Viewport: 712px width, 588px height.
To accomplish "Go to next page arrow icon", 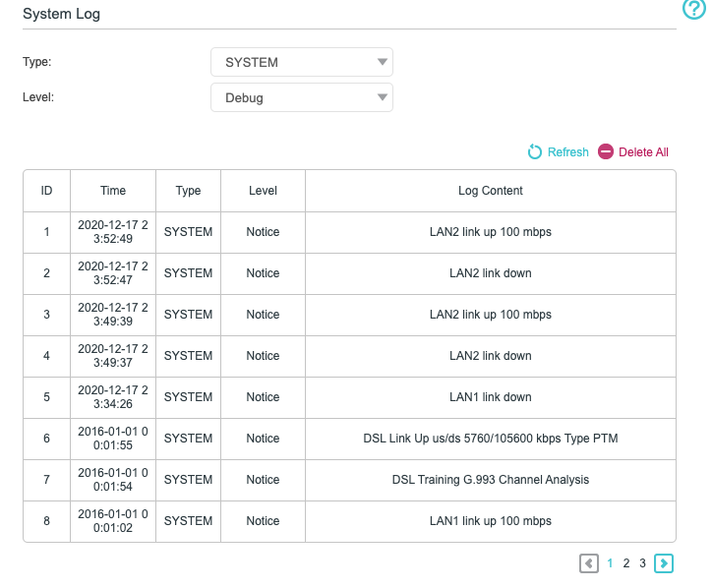I will click(x=665, y=563).
